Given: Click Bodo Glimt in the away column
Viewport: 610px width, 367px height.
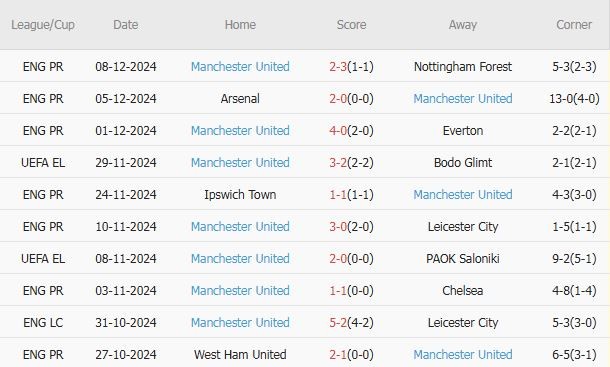Looking at the screenshot, I should coord(463,162).
